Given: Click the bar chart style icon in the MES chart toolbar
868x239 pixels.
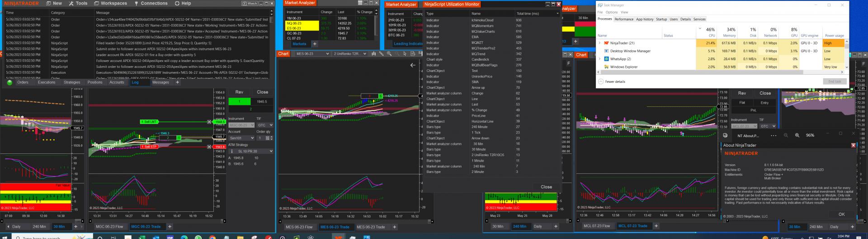Looking at the screenshot, I should coord(373,53).
